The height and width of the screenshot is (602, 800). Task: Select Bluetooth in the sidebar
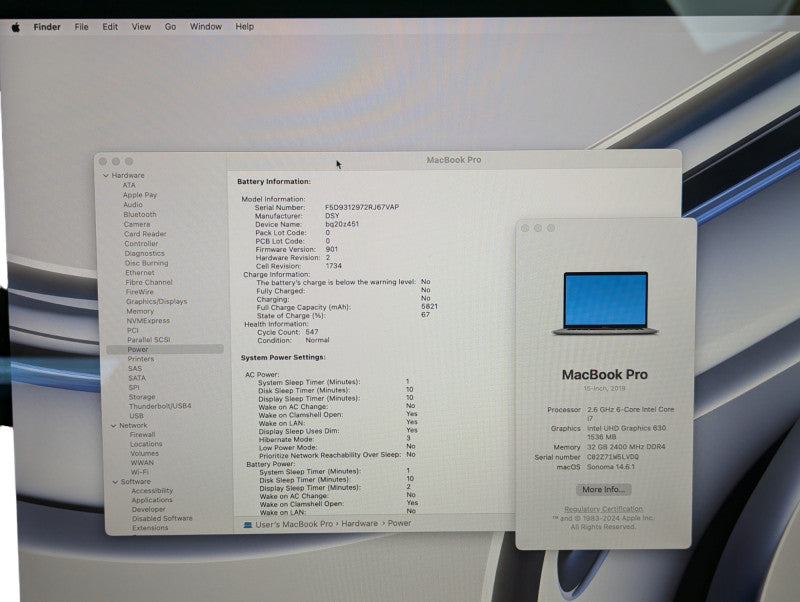pyautogui.click(x=140, y=214)
